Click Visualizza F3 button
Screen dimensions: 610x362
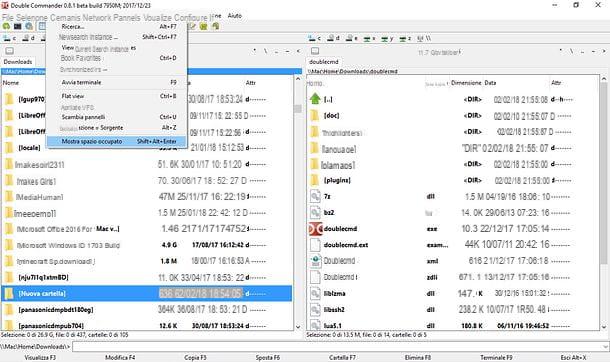point(40,357)
